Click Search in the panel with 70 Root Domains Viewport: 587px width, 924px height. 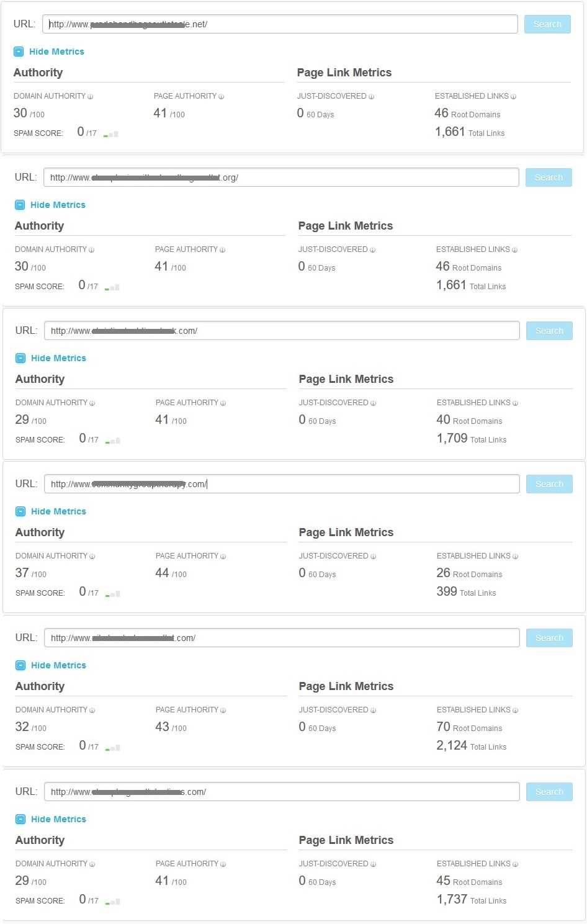(x=549, y=638)
